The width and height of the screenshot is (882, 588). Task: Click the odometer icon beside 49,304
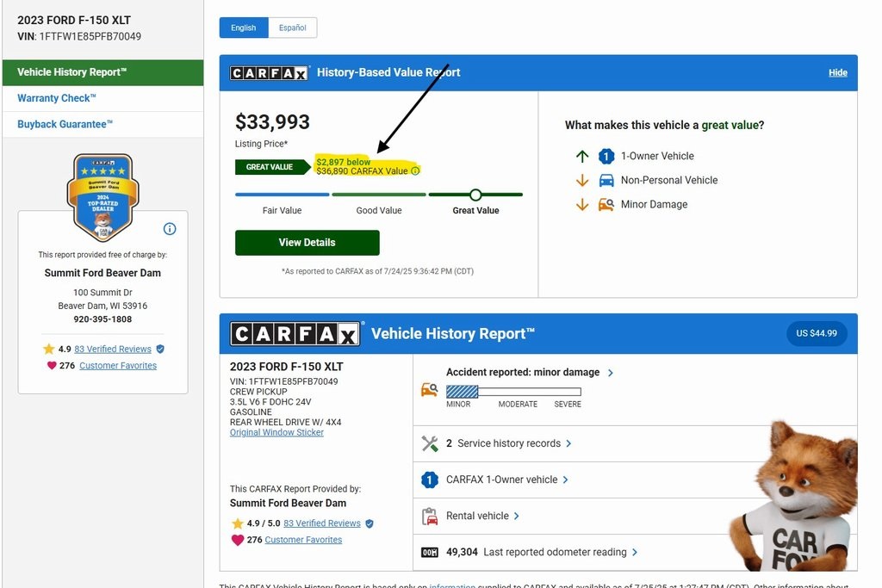coord(430,553)
